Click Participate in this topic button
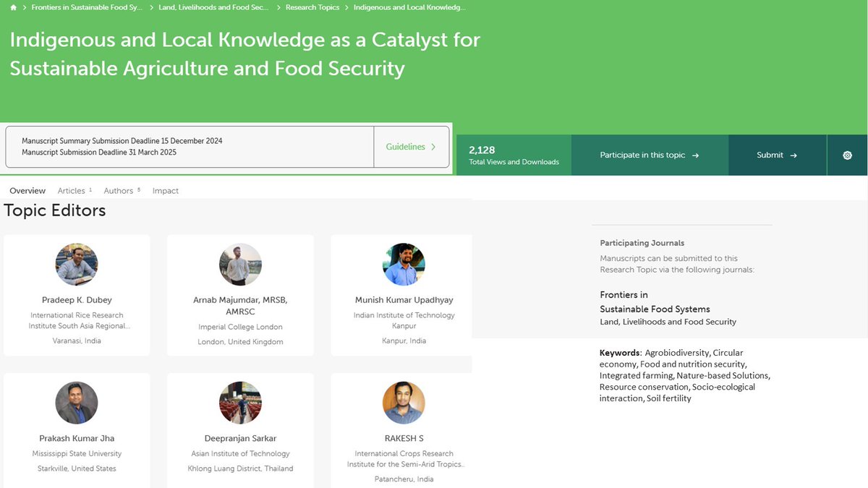 [650, 155]
